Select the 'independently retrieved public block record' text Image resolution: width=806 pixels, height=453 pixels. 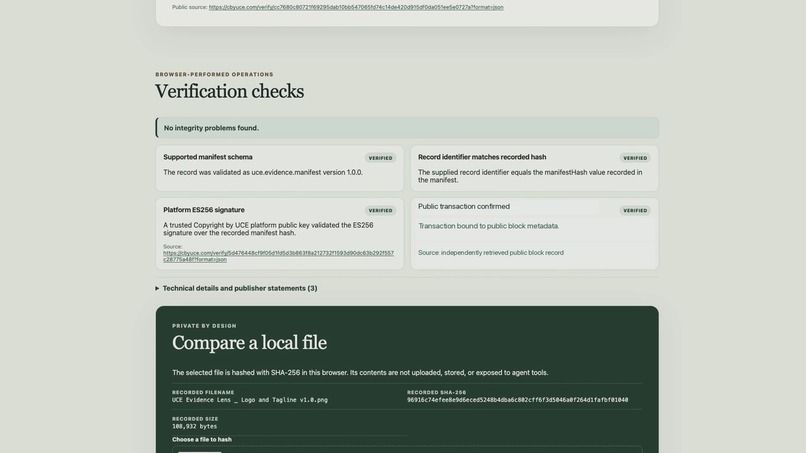(502, 253)
